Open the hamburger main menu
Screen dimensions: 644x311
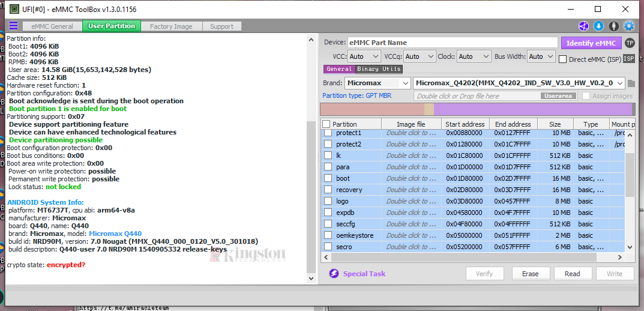coord(14,26)
